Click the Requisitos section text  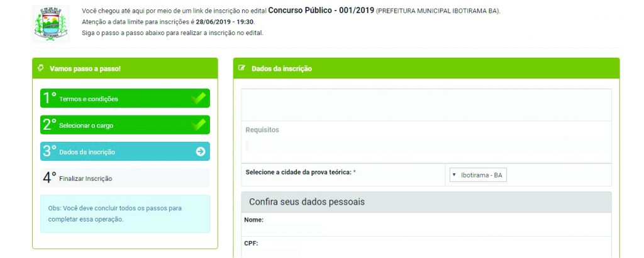(262, 129)
